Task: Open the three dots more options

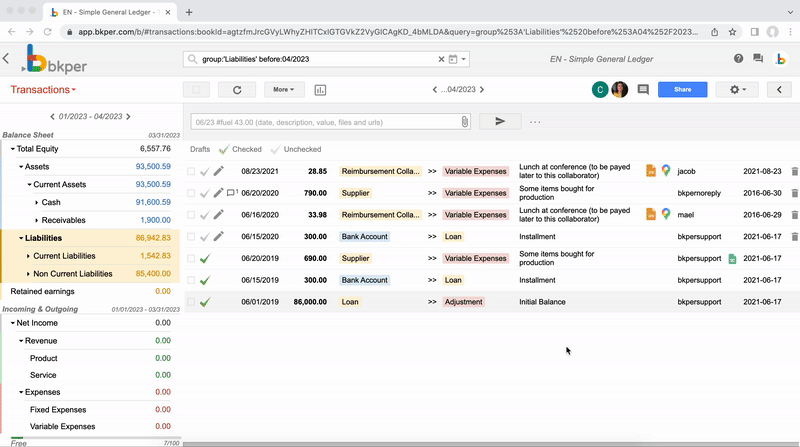Action: click(535, 122)
